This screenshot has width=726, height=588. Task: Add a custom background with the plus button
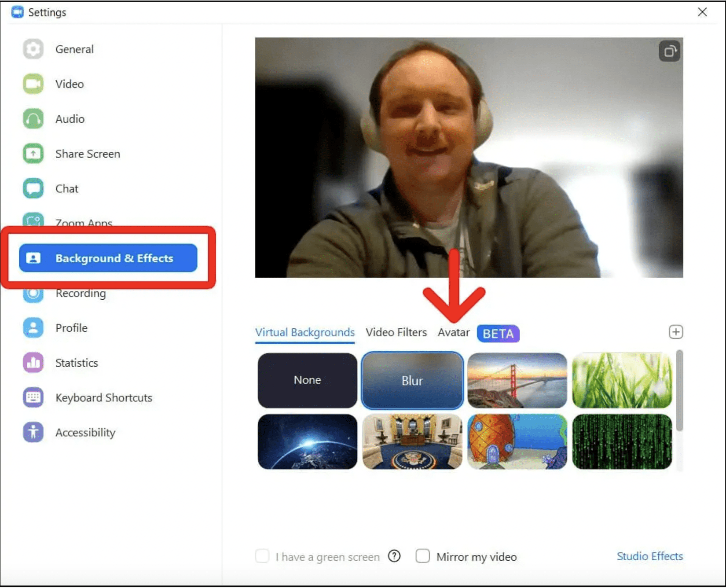pyautogui.click(x=676, y=332)
